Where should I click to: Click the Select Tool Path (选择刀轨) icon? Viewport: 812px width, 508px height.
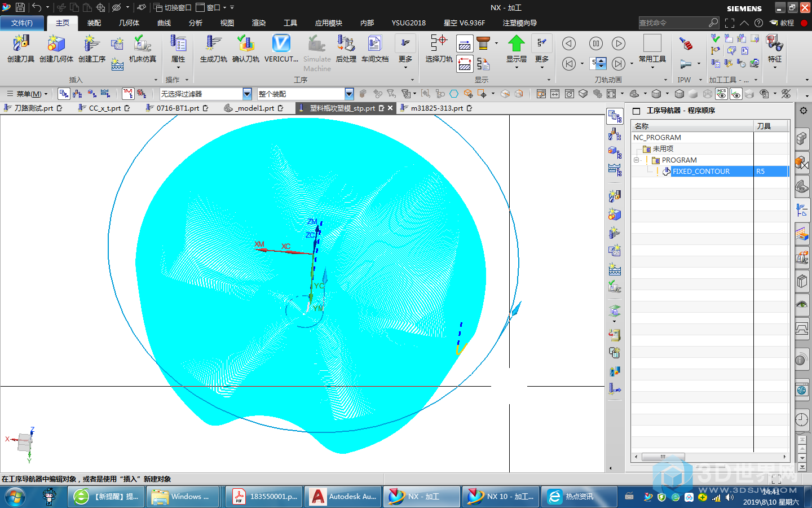pos(439,43)
